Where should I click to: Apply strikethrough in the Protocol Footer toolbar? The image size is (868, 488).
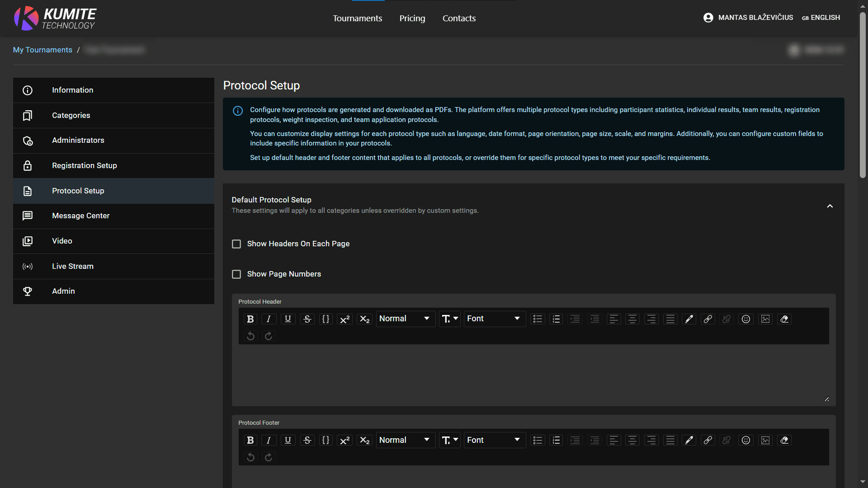pyautogui.click(x=307, y=440)
